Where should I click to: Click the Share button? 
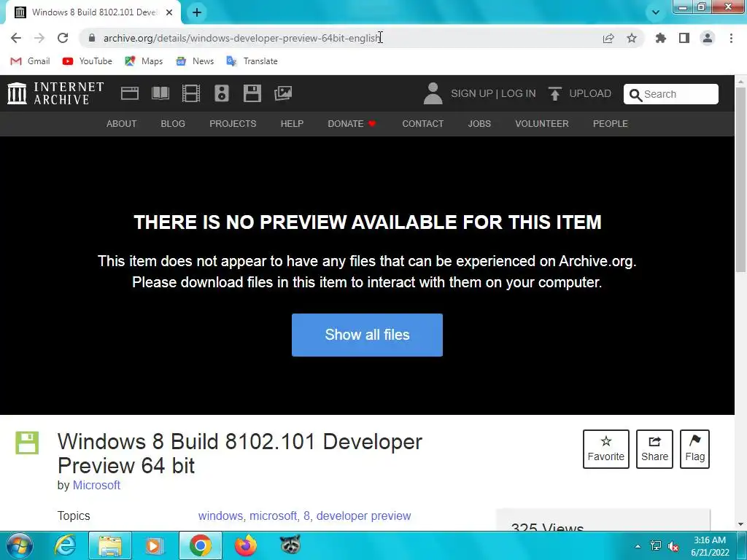point(654,449)
